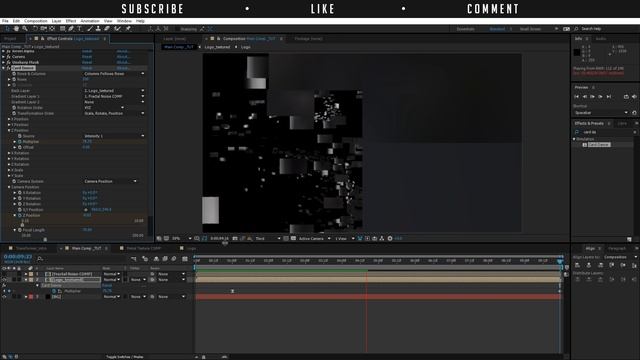Open Gradient Layer 1 dropdown
Screen dimensions: 640x360
click(114, 96)
